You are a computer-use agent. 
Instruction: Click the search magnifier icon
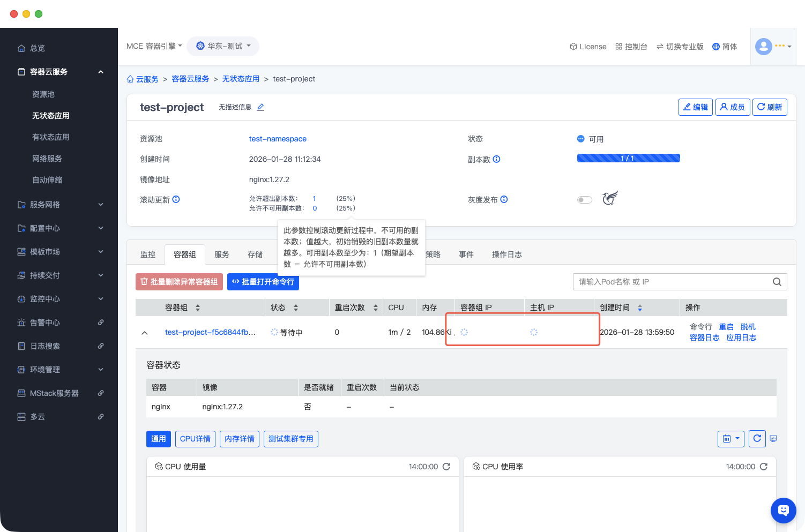(777, 282)
